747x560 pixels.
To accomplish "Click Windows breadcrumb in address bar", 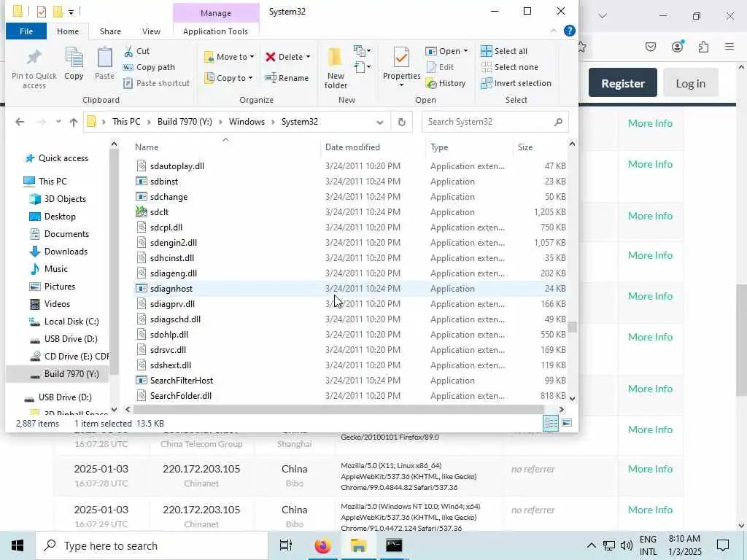I will 247,122.
